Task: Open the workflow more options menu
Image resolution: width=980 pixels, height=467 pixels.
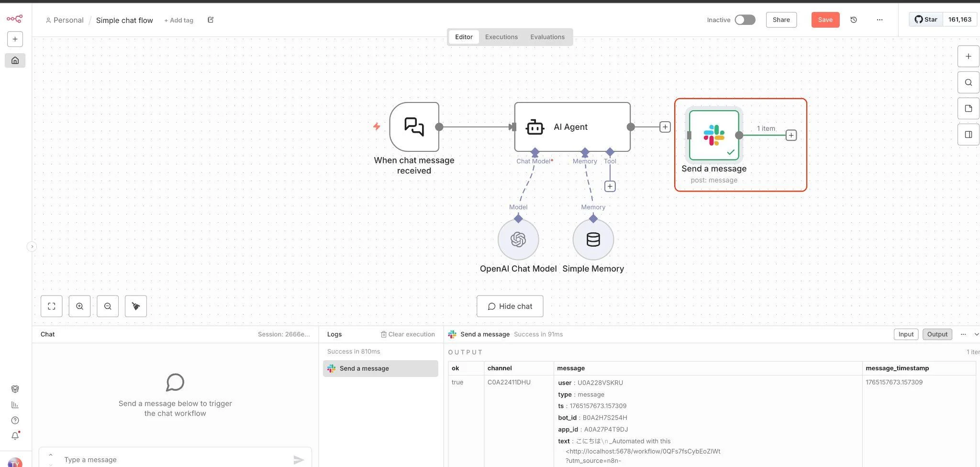Action: pos(880,20)
